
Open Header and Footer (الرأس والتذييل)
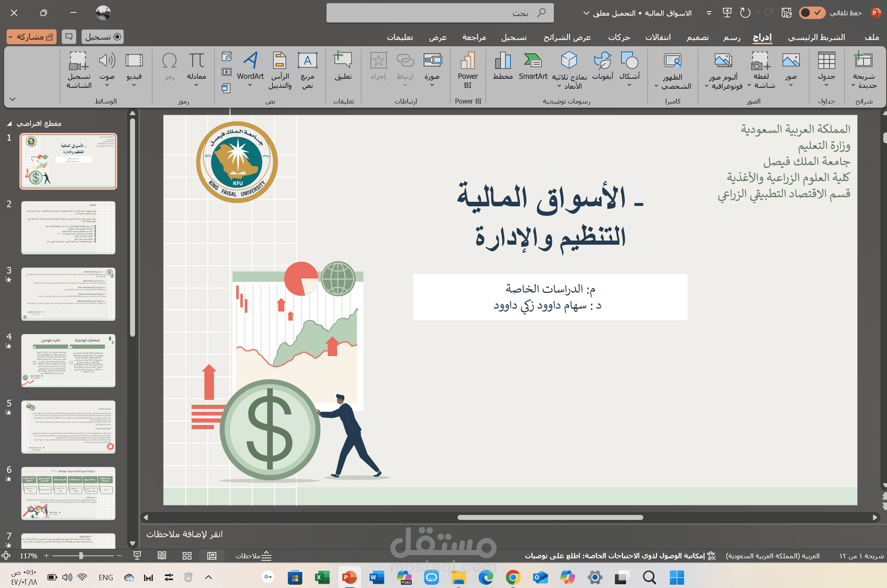click(280, 70)
